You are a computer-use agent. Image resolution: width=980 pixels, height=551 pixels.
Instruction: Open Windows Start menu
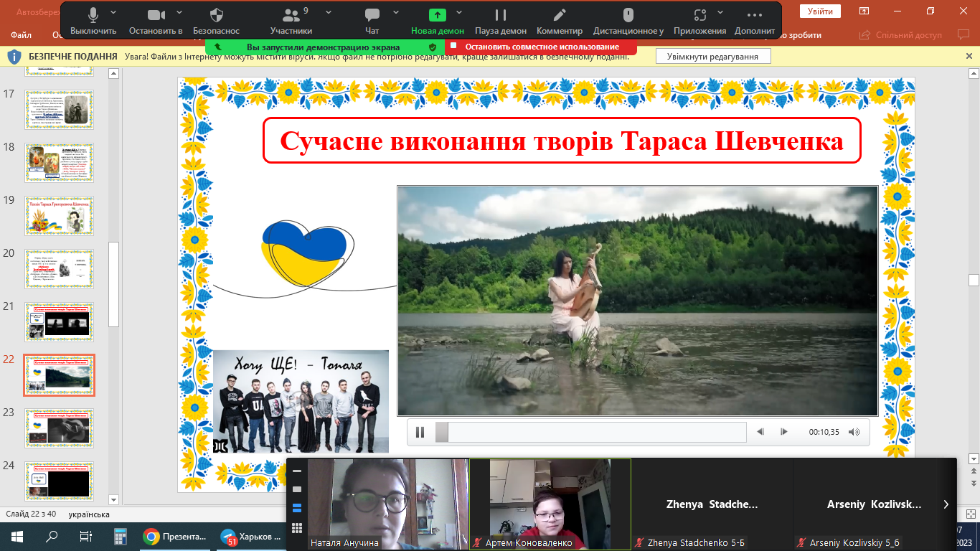(x=17, y=536)
